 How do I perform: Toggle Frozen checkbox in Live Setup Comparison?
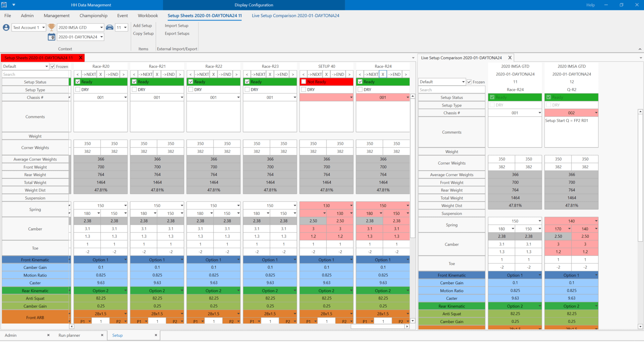pyautogui.click(x=469, y=82)
